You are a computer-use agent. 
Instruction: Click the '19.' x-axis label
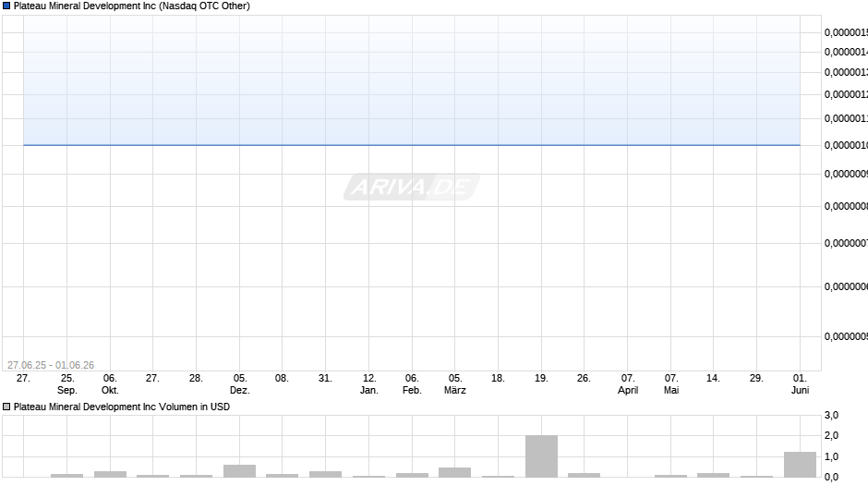pyautogui.click(x=541, y=378)
